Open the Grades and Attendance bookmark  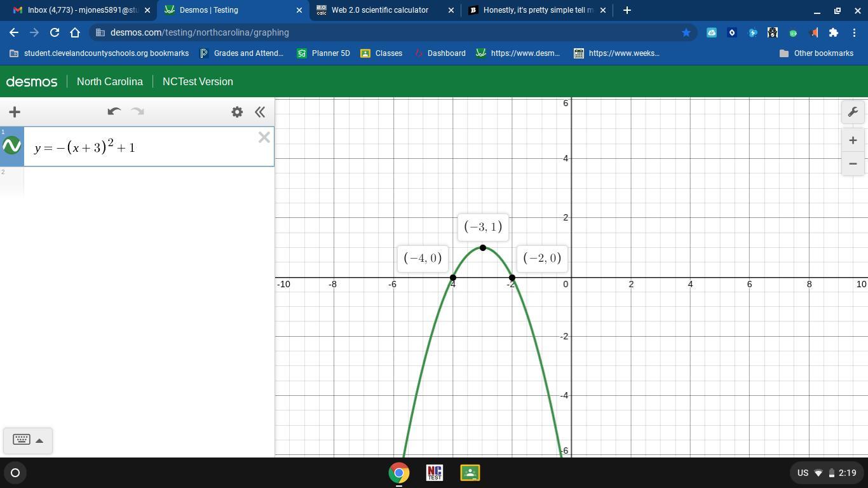click(241, 53)
